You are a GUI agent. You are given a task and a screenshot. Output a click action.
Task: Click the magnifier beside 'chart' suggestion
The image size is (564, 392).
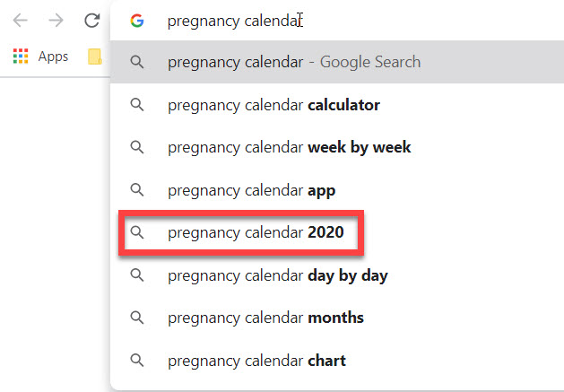pos(136,361)
